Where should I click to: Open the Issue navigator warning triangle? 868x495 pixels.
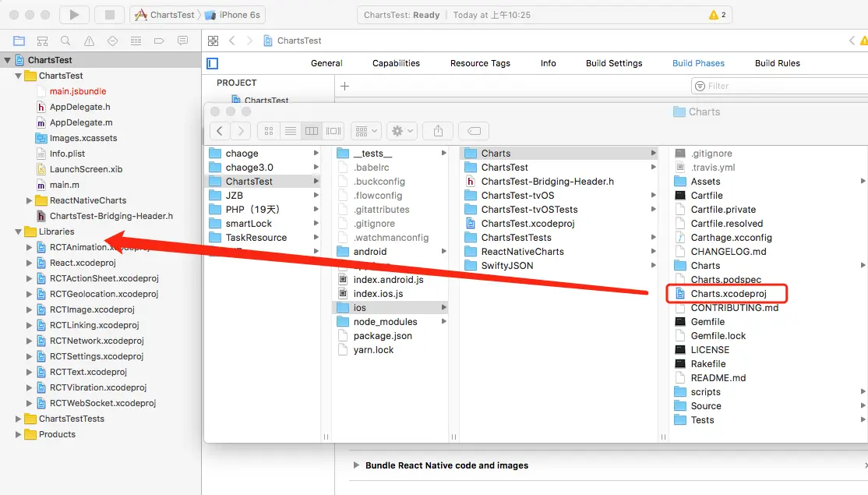(89, 41)
